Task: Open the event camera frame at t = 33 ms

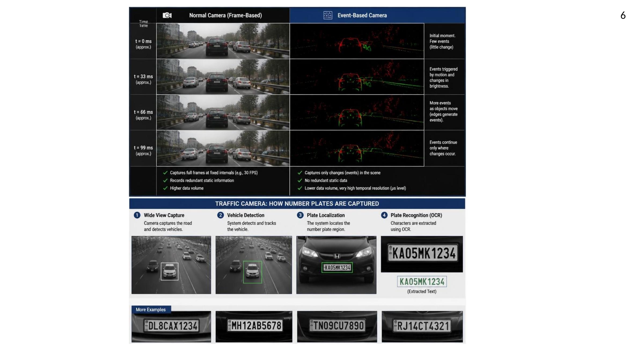Action: click(x=357, y=77)
